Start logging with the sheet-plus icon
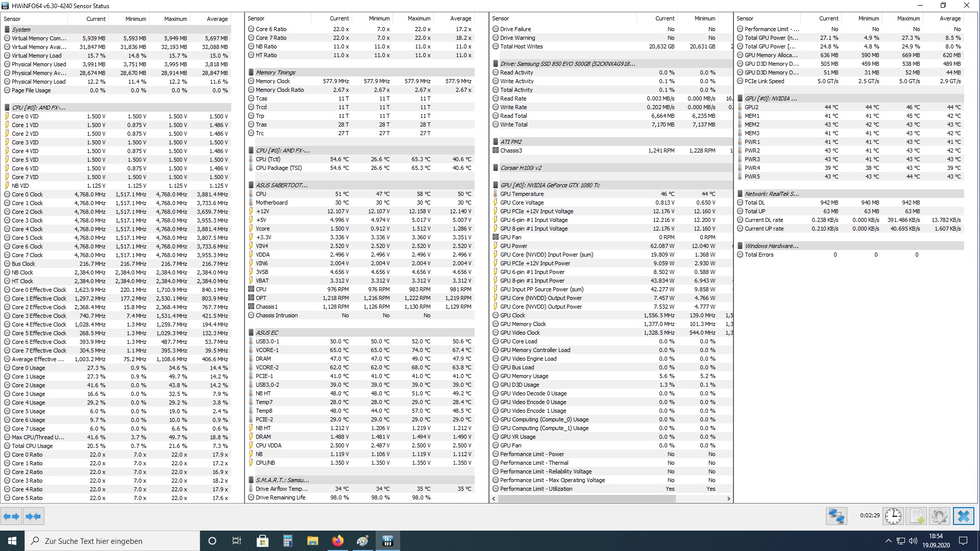980x551 pixels. (917, 516)
